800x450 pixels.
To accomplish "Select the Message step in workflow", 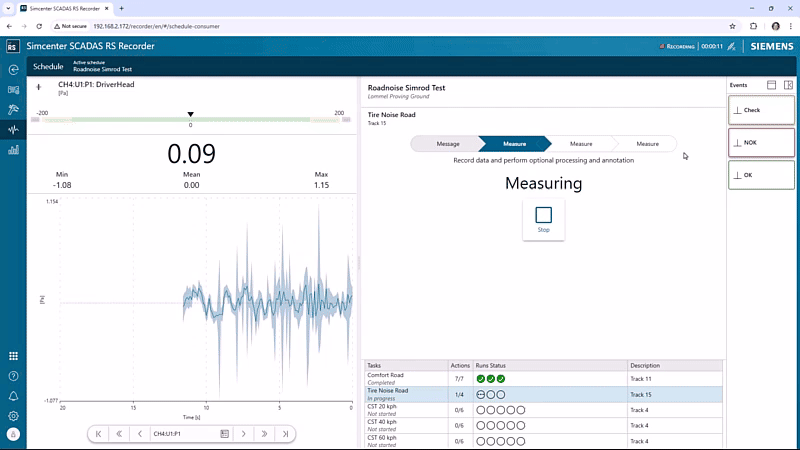I will (x=448, y=144).
